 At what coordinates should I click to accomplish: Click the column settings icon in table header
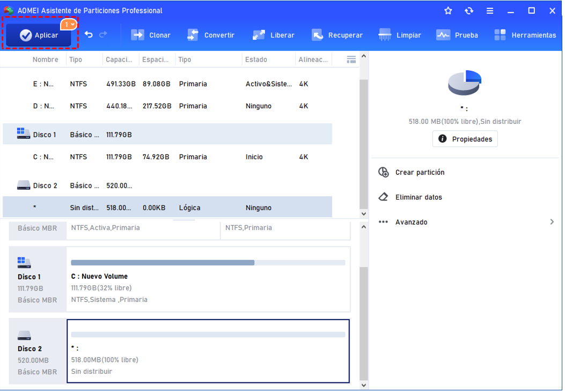click(x=351, y=60)
